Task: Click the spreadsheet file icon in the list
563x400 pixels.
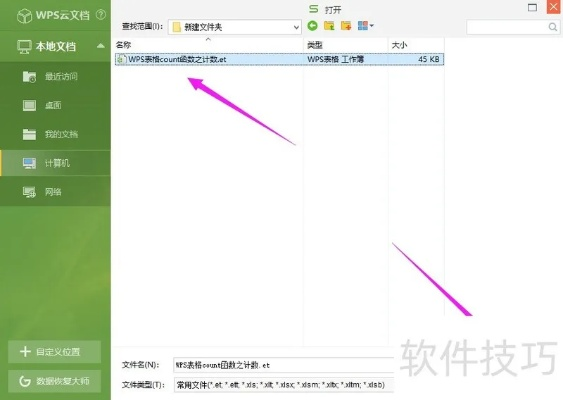Action: click(121, 59)
